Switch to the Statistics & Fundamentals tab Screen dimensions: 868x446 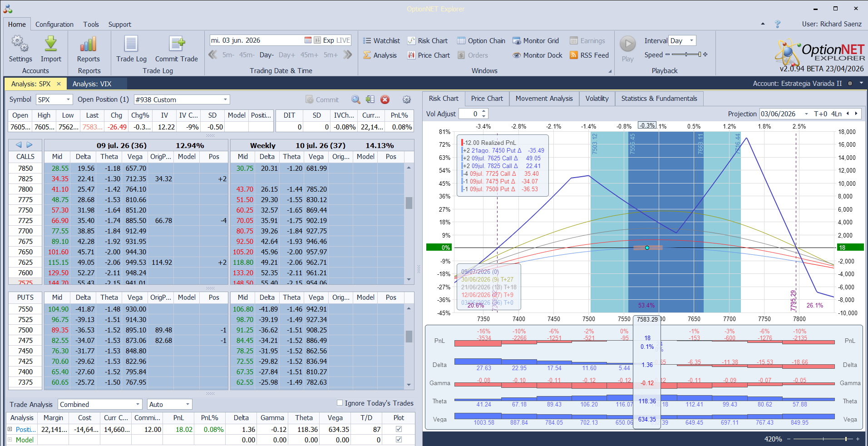point(659,99)
